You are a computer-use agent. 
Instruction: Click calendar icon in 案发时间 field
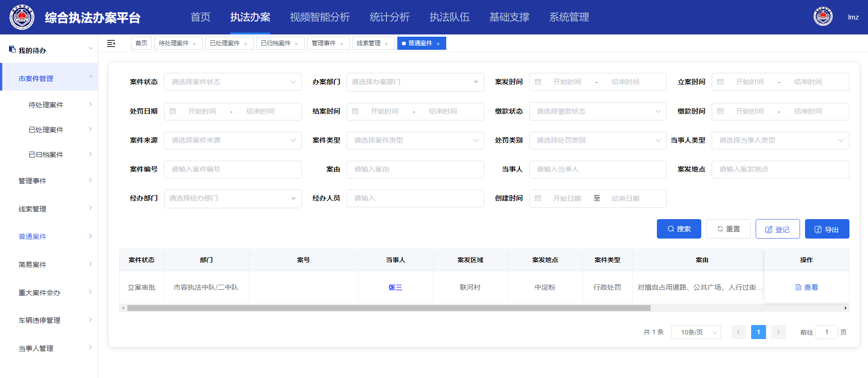click(538, 82)
